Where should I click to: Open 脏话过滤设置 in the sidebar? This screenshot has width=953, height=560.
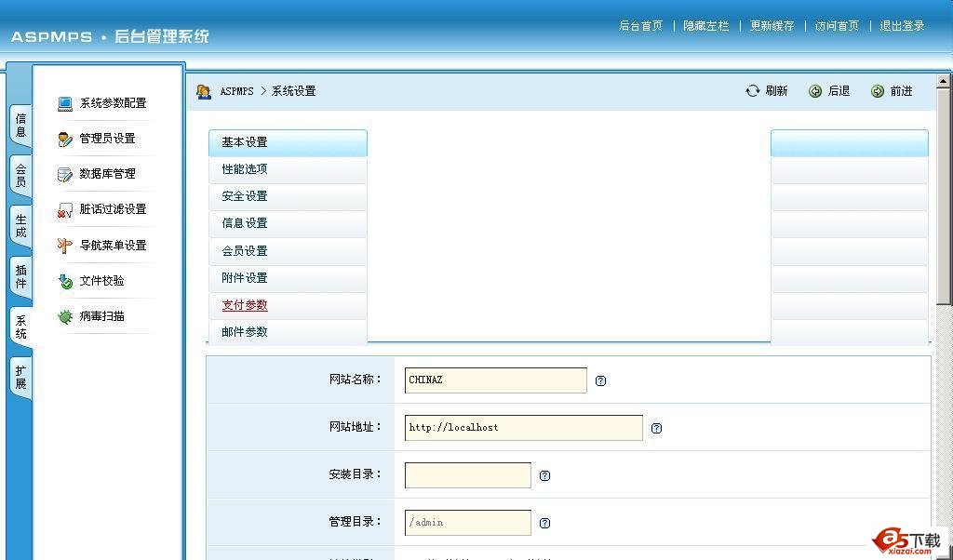pyautogui.click(x=113, y=209)
